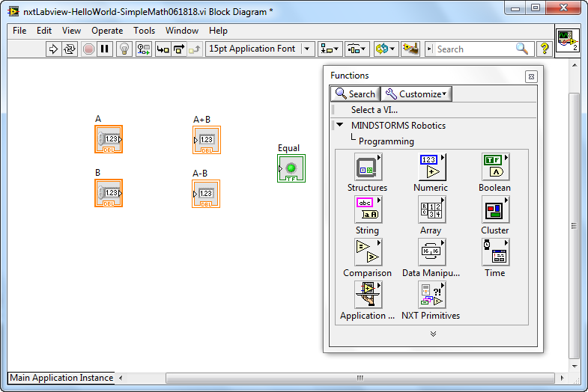Open the Align Objects dropdown
Image resolution: width=588 pixels, height=392 pixels.
(330, 49)
